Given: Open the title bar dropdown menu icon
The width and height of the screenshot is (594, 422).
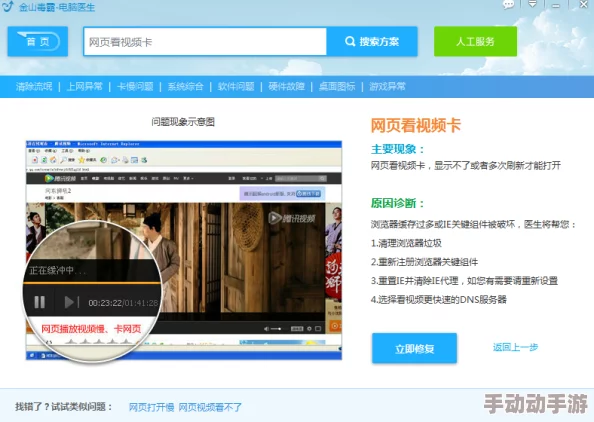Looking at the screenshot, I should tap(533, 4).
